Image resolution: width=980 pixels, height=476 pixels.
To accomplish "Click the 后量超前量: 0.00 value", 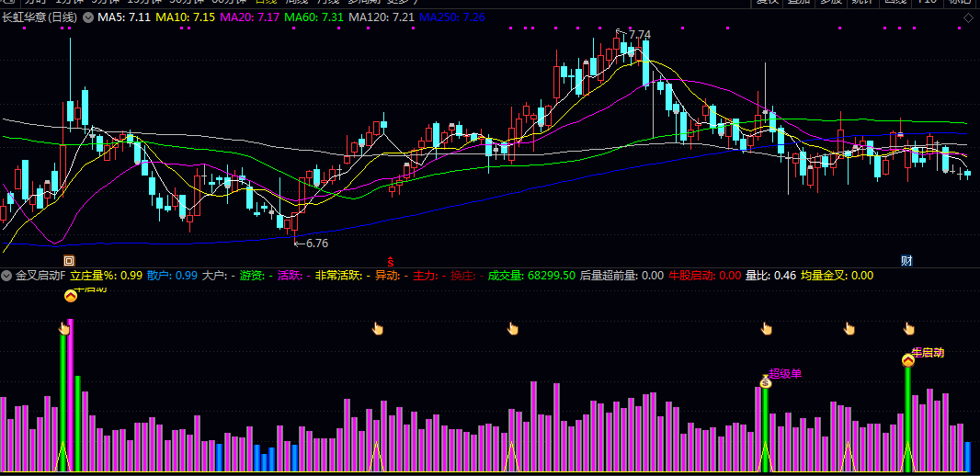I will click(621, 276).
